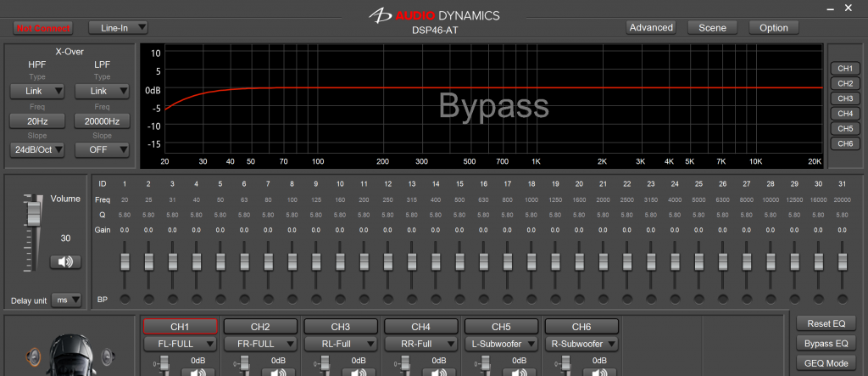This screenshot has height=376, width=868.
Task: Mute the master volume speaker button
Action: click(65, 262)
